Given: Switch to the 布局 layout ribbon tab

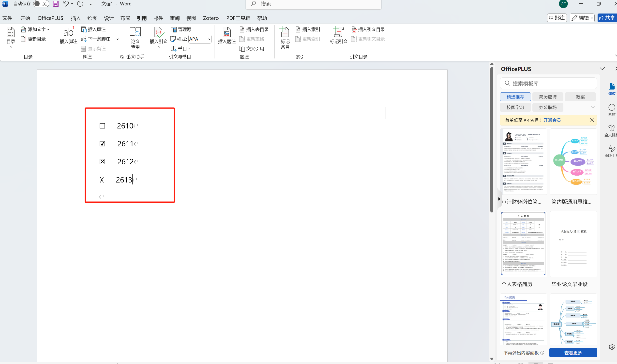Looking at the screenshot, I should pyautogui.click(x=125, y=18).
